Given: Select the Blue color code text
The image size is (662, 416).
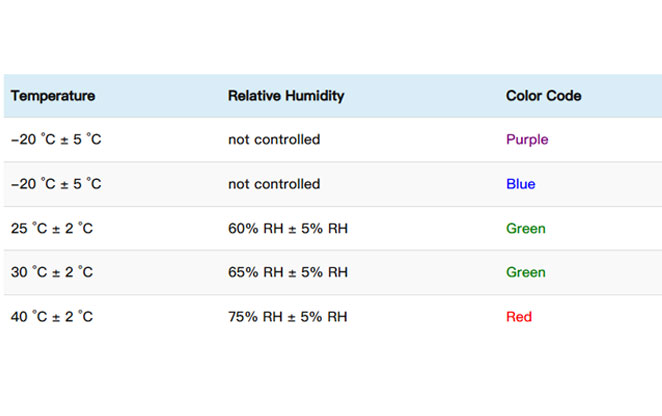Looking at the screenshot, I should pos(521,184).
